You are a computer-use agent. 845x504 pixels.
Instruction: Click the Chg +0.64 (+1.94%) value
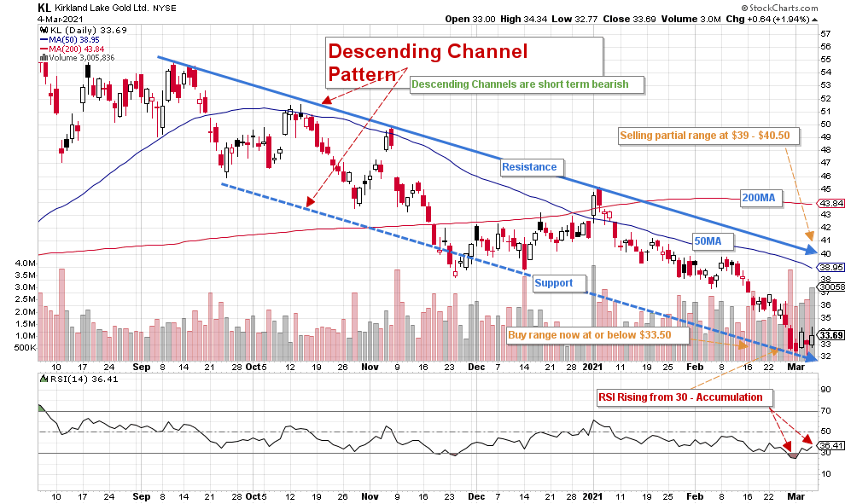click(x=767, y=19)
